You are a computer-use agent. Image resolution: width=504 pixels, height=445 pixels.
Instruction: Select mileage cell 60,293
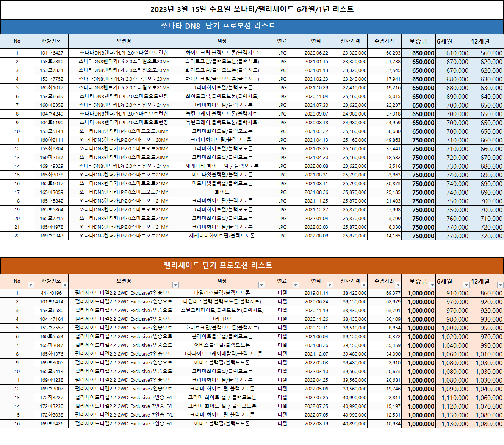click(x=384, y=53)
